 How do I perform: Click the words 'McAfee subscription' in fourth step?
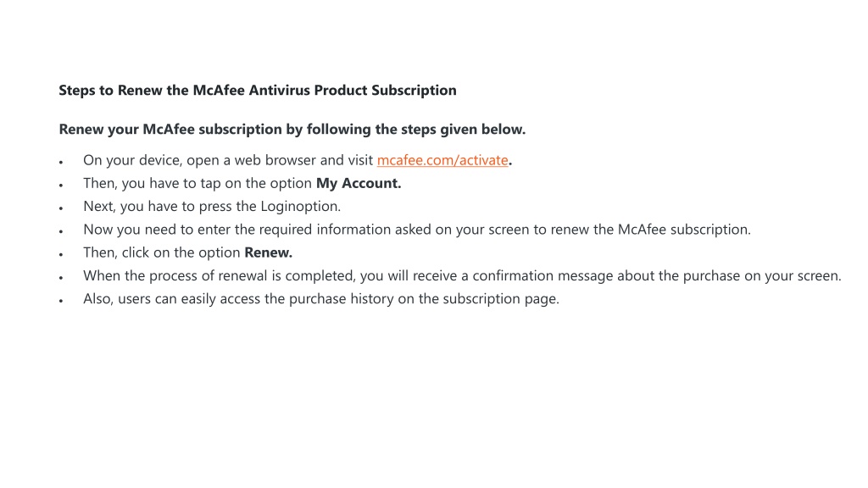tap(684, 230)
